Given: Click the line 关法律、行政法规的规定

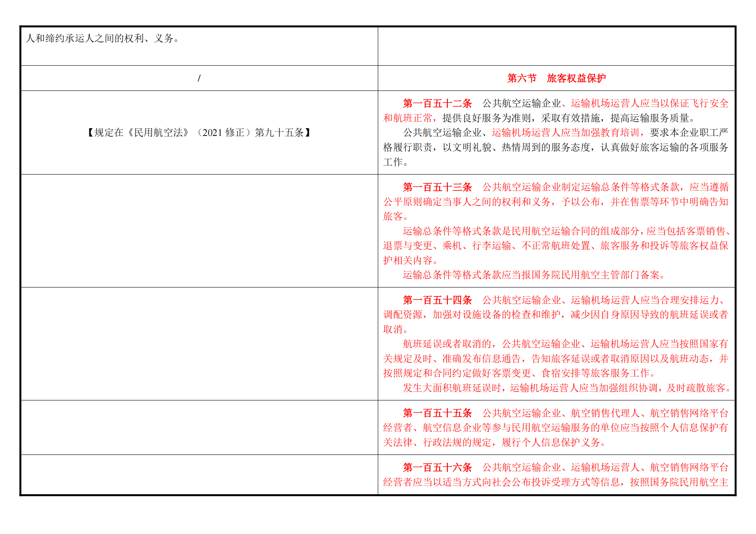Looking at the screenshot, I should [x=494, y=442].
